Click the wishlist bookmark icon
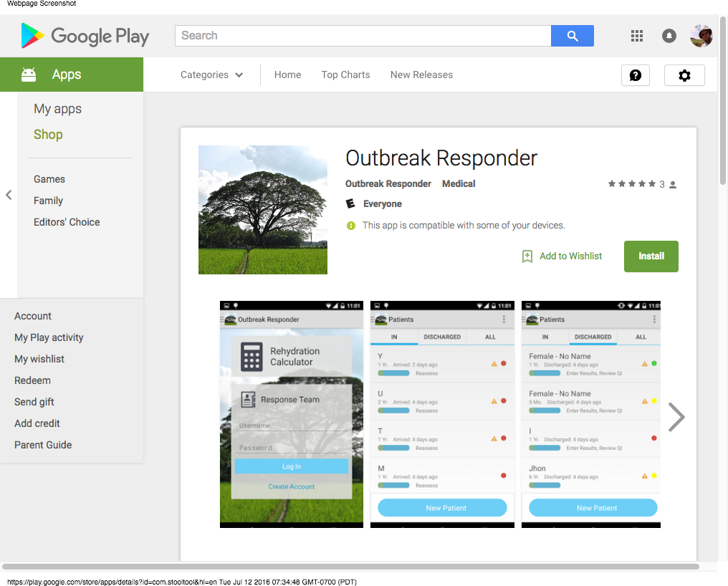This screenshot has height=586, width=728. [527, 256]
